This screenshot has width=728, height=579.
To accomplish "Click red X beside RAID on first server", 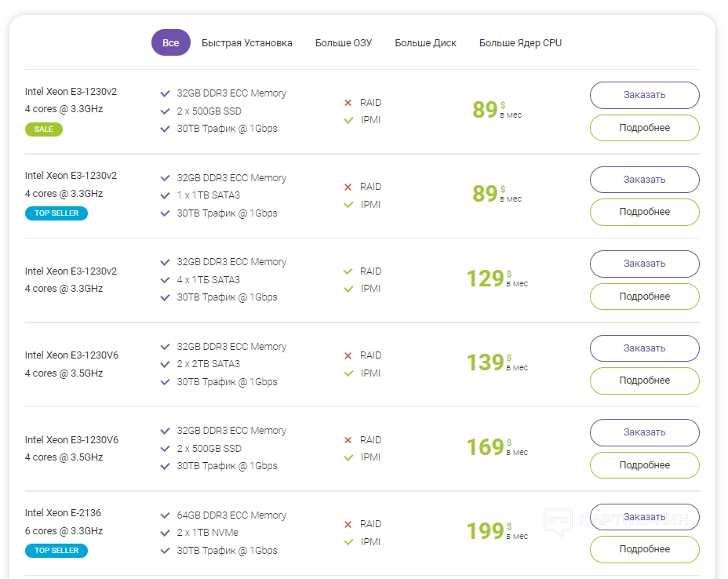I will [x=348, y=103].
